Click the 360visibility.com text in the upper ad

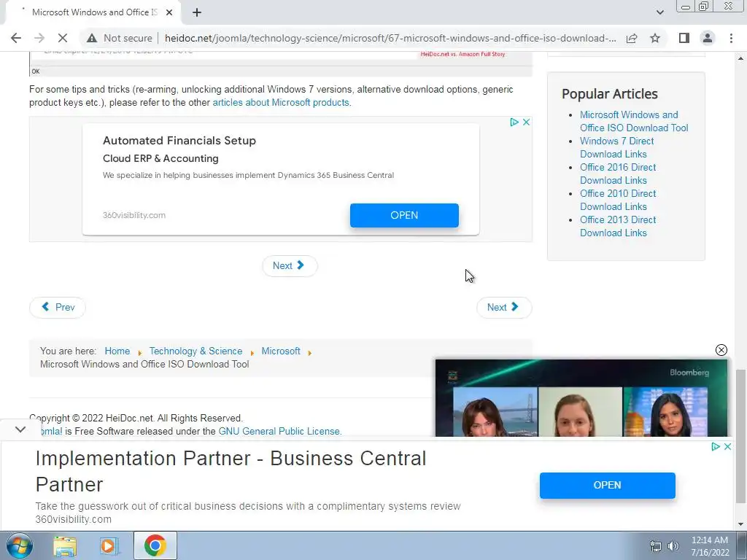tap(134, 215)
